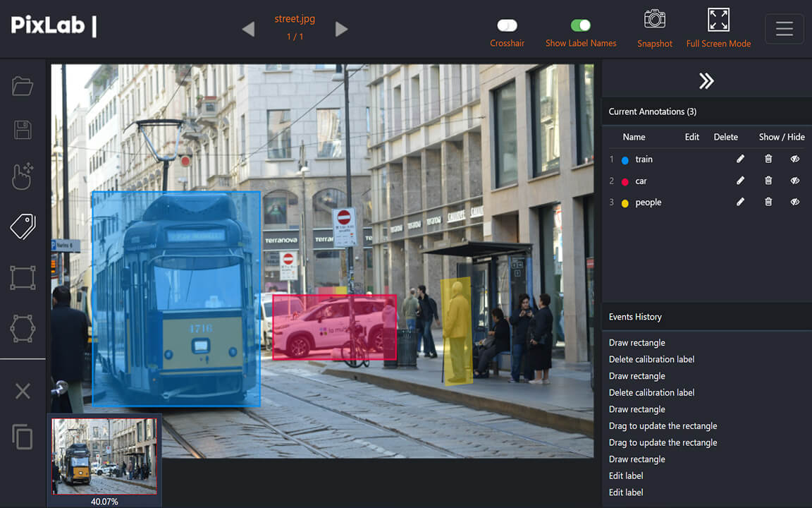Disable the Show Label Names toggle
Image resolution: width=812 pixels, height=508 pixels.
coord(579,24)
